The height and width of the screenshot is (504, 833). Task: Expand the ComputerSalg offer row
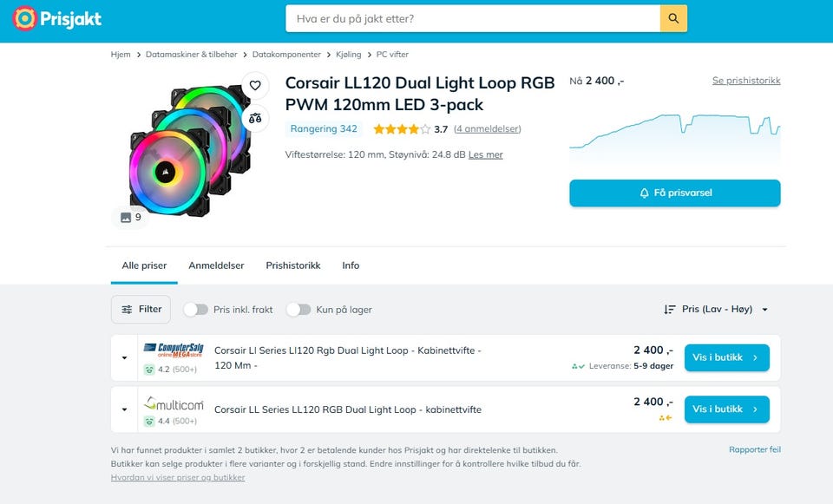(x=124, y=357)
